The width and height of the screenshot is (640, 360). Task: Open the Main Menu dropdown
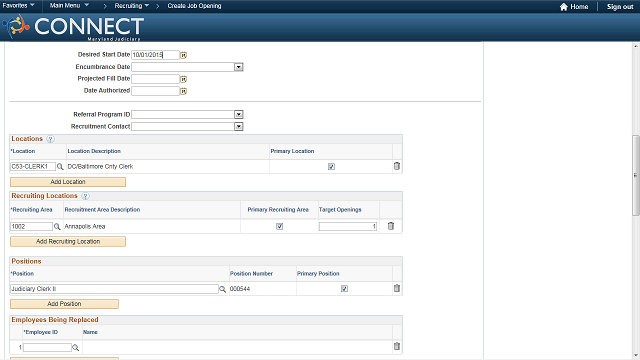point(69,6)
